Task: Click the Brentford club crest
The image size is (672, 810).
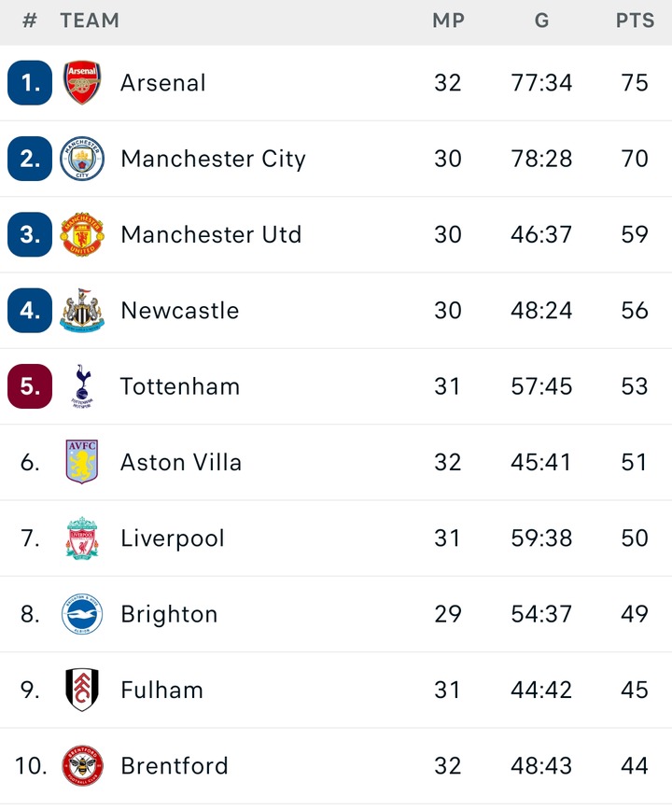Action: click(x=82, y=766)
